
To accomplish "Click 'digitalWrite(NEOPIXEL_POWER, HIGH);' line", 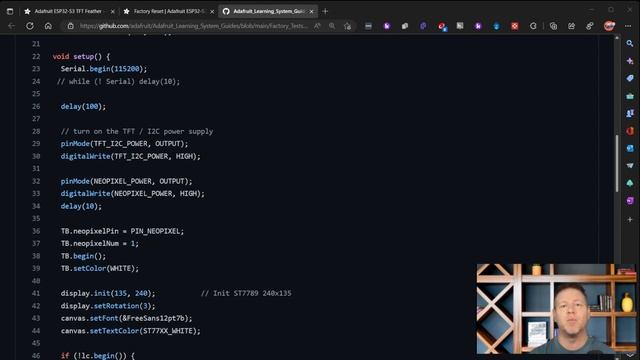I will tap(133, 193).
